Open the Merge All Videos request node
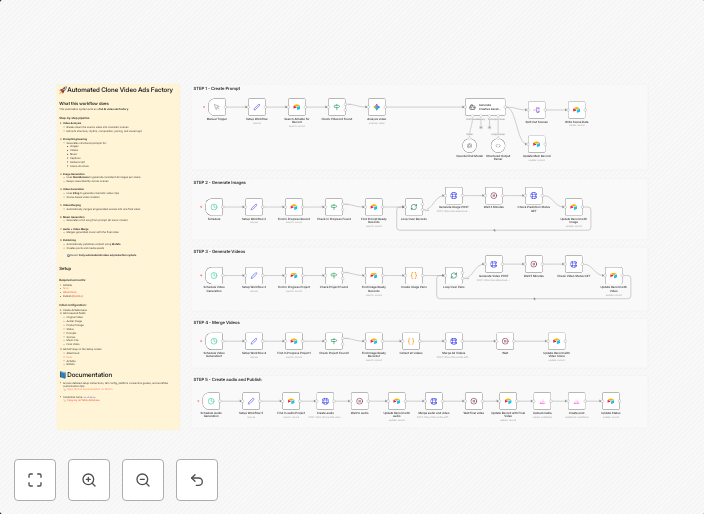 453,341
